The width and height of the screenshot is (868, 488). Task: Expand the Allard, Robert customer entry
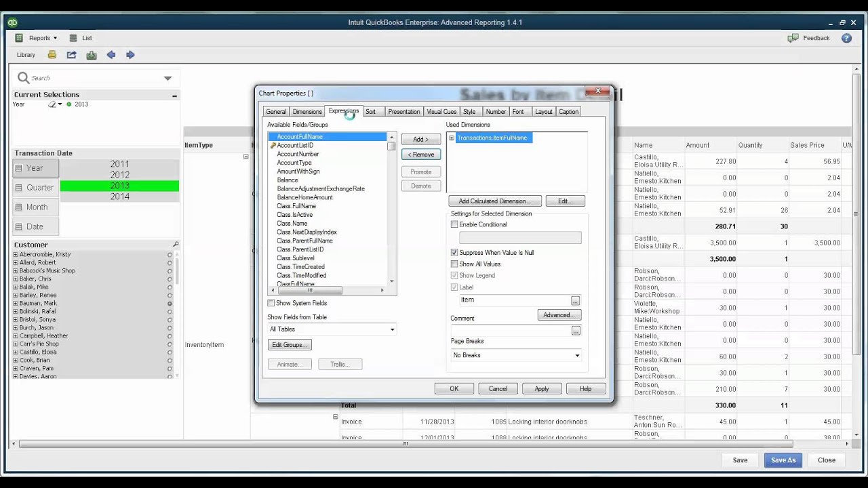tap(16, 262)
